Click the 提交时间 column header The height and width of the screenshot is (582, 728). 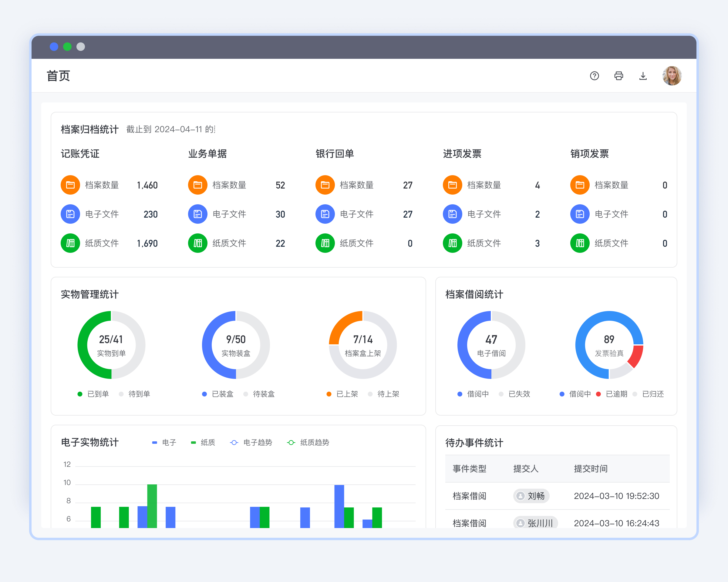(x=591, y=469)
